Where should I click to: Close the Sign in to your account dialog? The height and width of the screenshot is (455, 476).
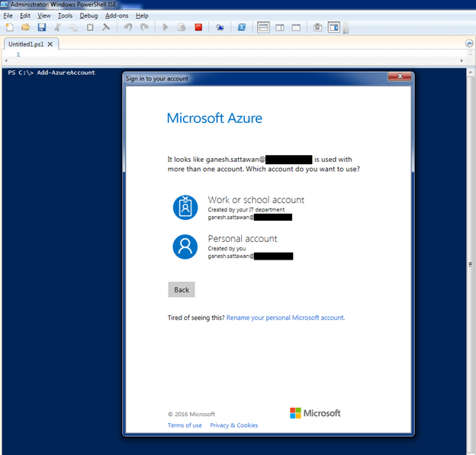pyautogui.click(x=400, y=76)
